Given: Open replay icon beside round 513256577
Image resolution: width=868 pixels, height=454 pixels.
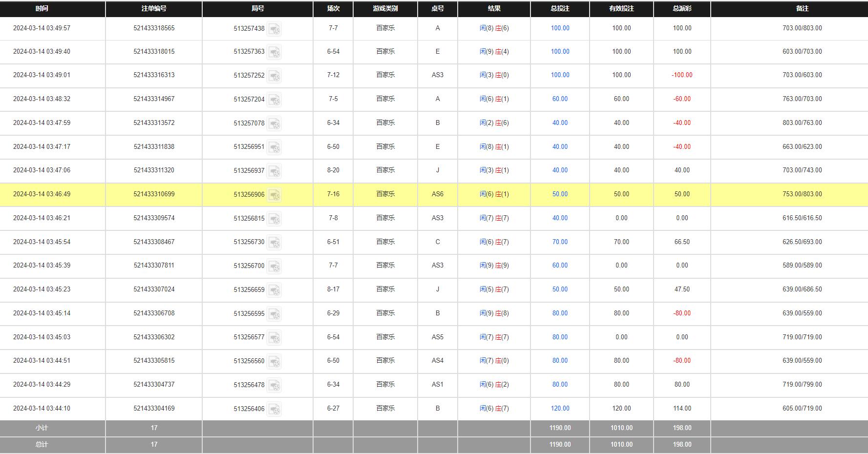Looking at the screenshot, I should coord(274,338).
